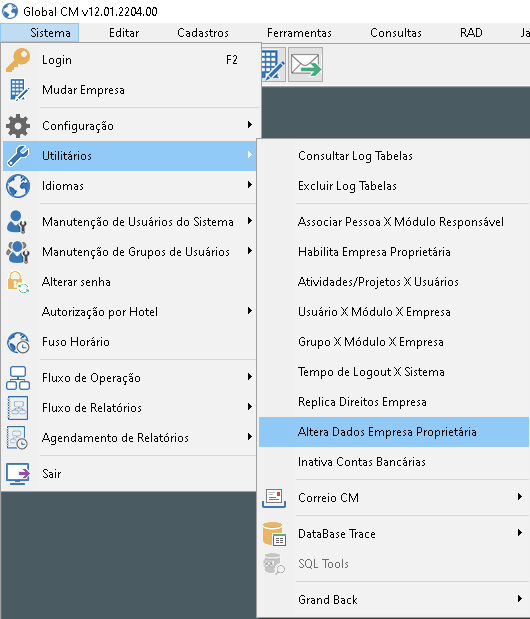Click the envelope send toolbar icon

point(305,65)
